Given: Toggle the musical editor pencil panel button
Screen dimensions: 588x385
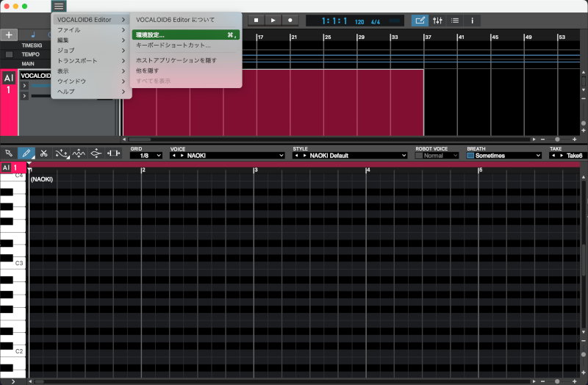Looking at the screenshot, I should [420, 21].
